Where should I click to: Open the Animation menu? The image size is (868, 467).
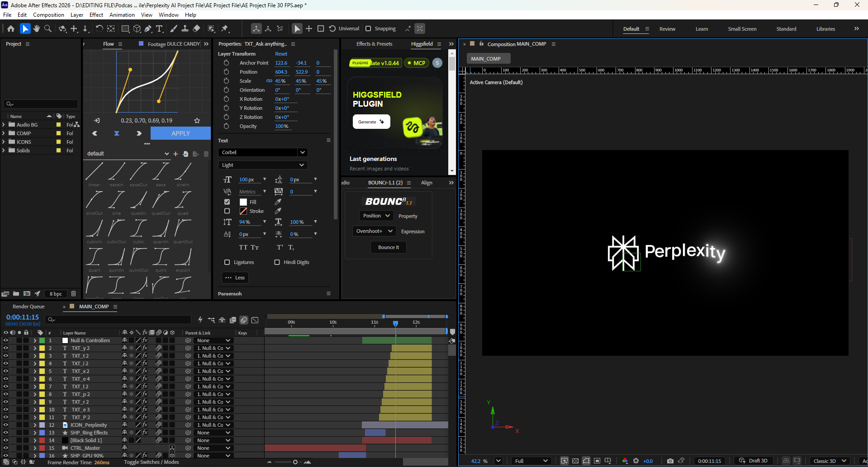(122, 15)
